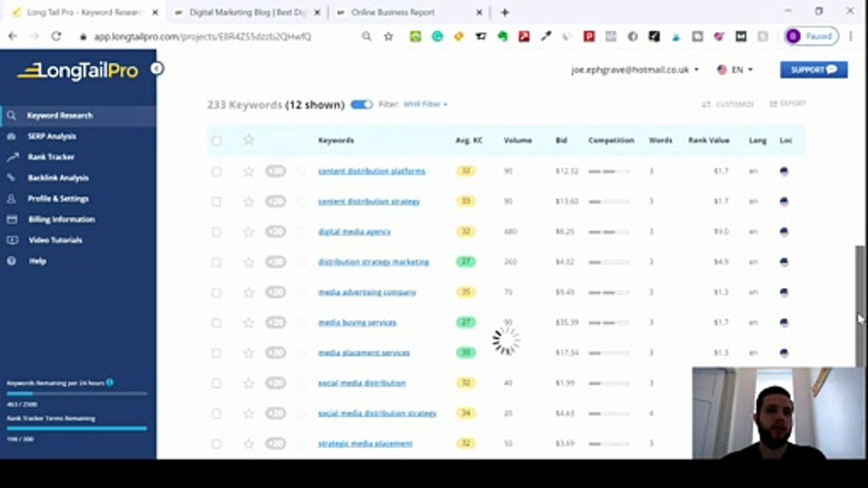Image resolution: width=868 pixels, height=488 pixels.
Task: Switch to the Digital Marketing Blog browser tab
Action: (x=248, y=12)
